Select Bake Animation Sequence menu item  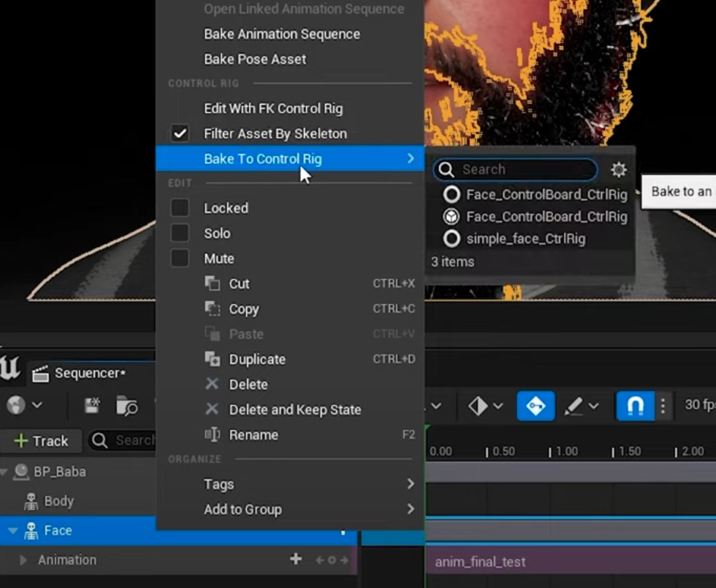282,34
